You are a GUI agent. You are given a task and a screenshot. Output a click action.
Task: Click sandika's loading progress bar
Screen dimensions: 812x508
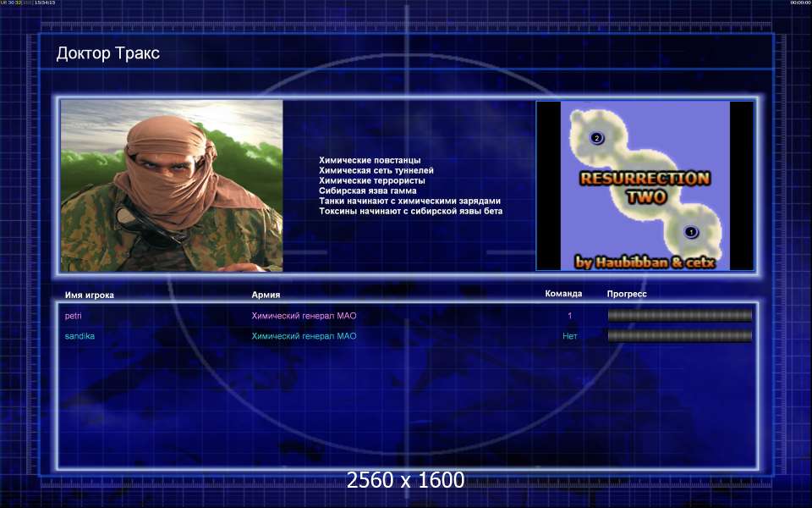[x=679, y=336]
